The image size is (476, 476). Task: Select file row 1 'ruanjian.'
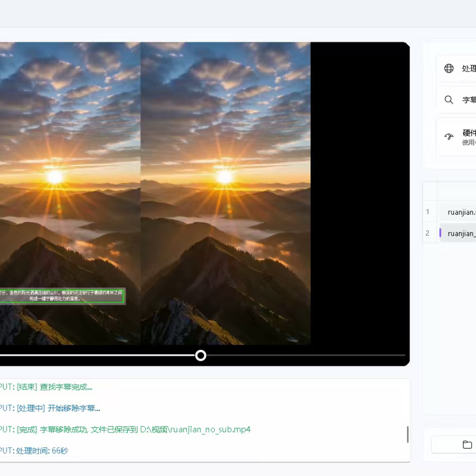coord(458,212)
